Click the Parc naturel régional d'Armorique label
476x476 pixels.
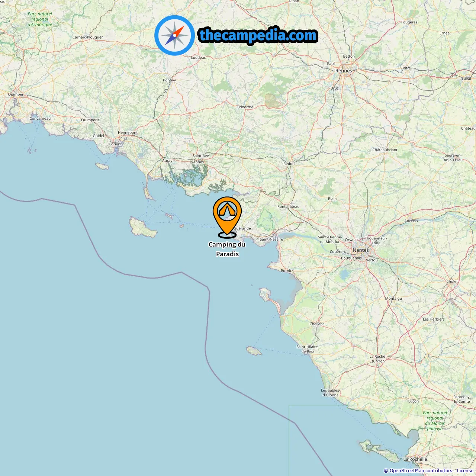(x=40, y=19)
